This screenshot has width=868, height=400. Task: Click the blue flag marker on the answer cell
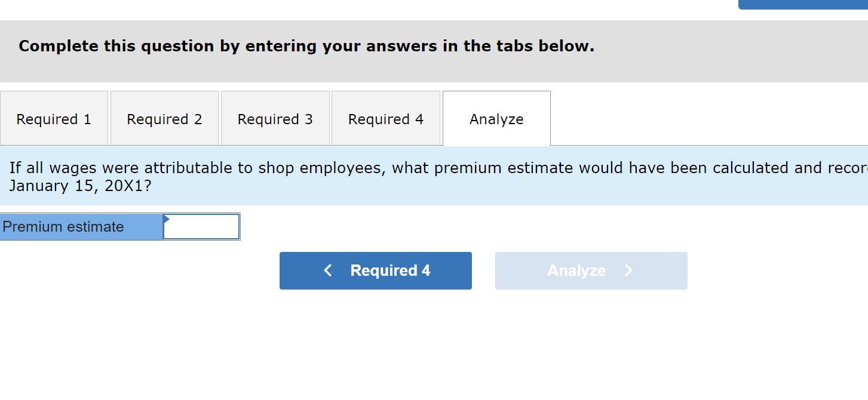pos(166,220)
